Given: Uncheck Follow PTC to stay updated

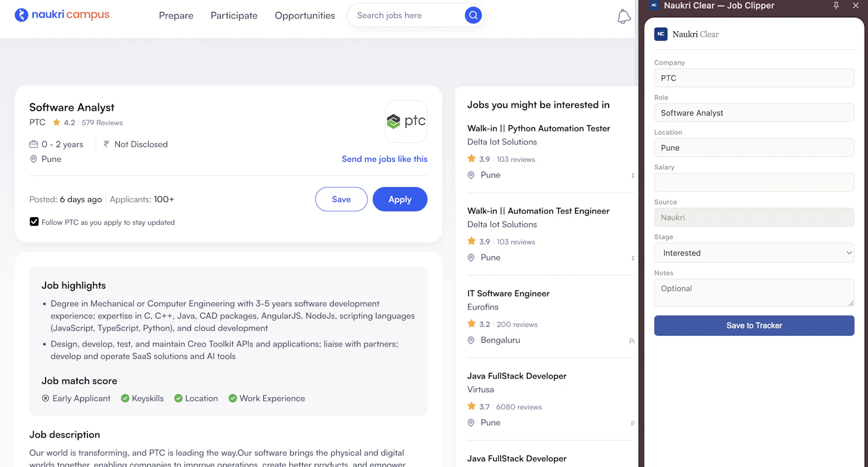Looking at the screenshot, I should 34,222.
